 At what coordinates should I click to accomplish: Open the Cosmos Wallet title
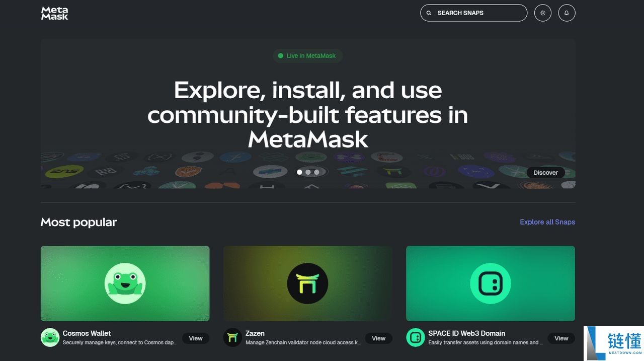tap(87, 333)
